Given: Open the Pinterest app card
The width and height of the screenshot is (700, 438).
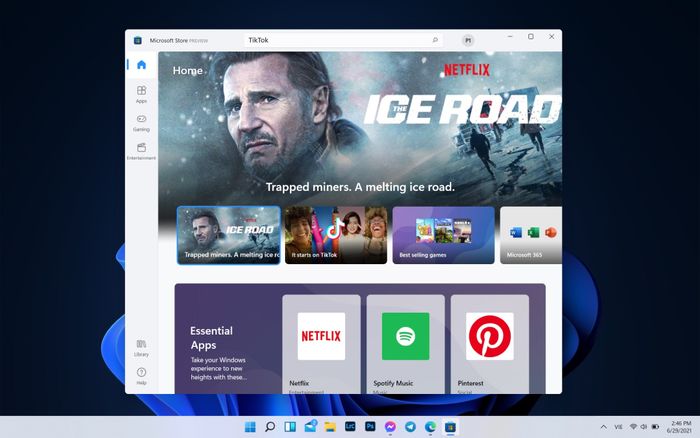Looking at the screenshot, I should pos(490,344).
